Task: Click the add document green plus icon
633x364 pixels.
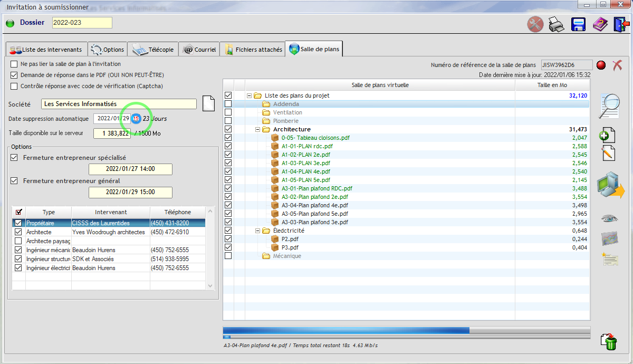Action: coord(607,135)
